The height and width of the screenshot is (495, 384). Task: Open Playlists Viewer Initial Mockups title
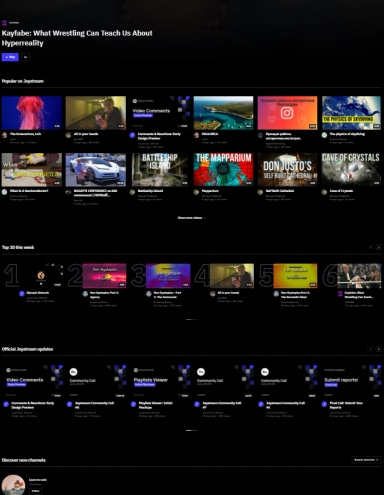tap(156, 405)
